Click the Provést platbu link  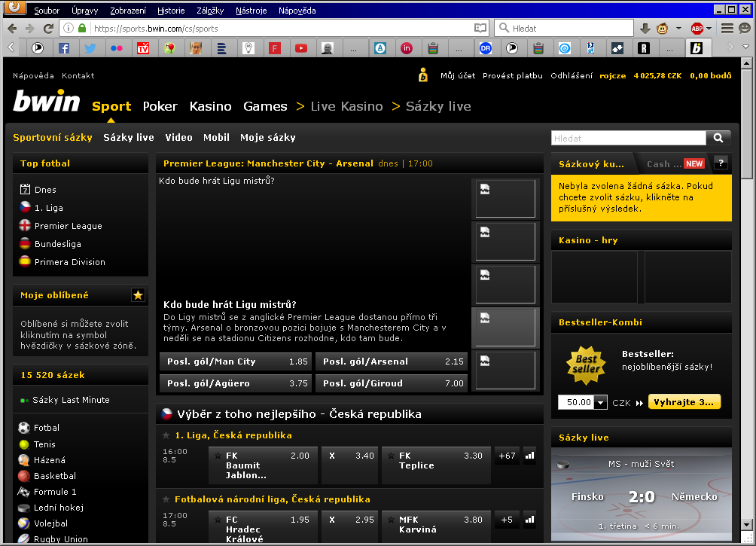[x=513, y=76]
